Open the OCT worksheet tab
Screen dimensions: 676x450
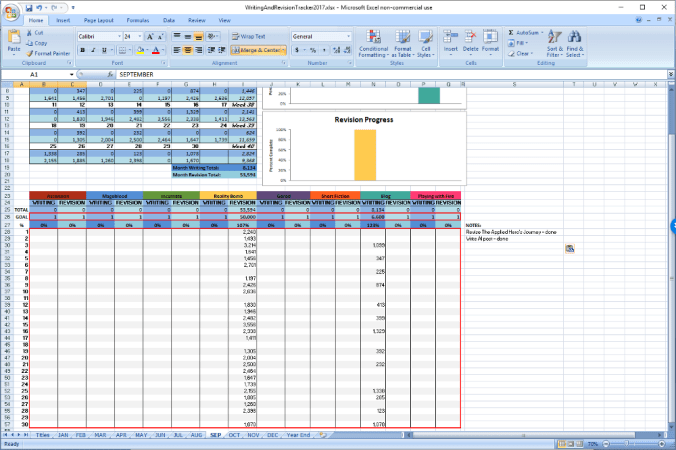coord(234,436)
